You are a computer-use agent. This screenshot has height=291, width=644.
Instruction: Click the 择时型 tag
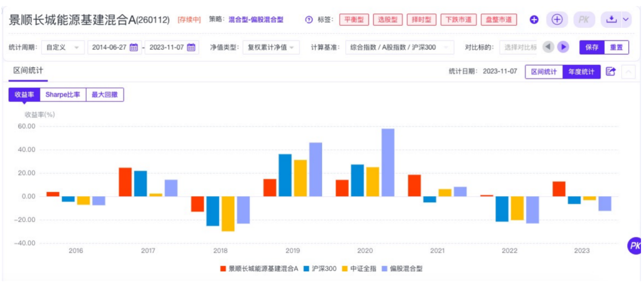click(422, 20)
